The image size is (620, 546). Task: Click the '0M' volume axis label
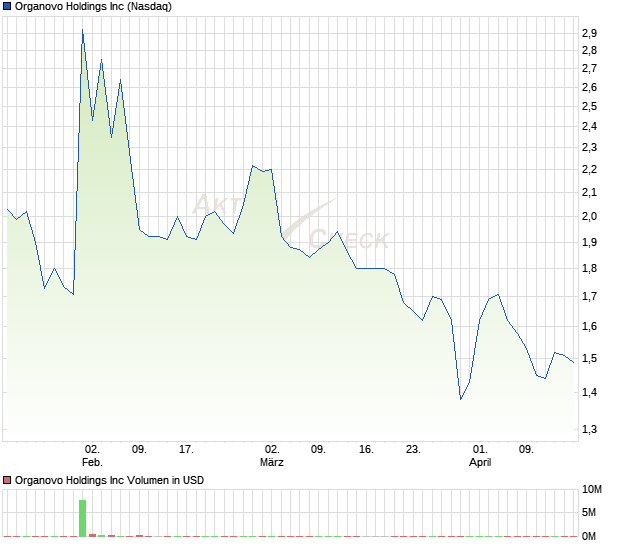point(589,536)
